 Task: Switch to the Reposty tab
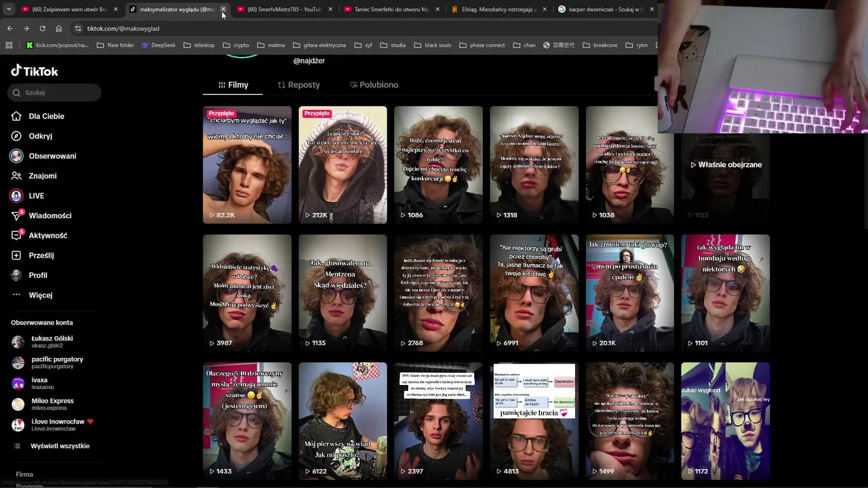point(298,85)
